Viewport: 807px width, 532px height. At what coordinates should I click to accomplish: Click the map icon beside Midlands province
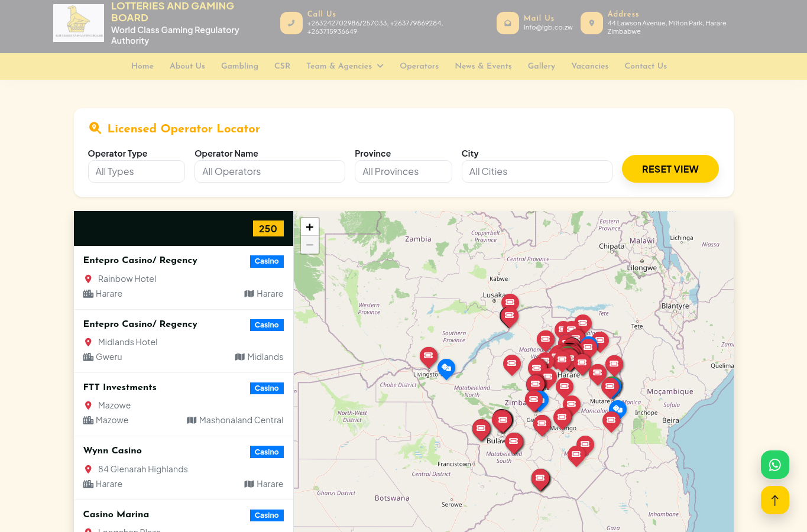[x=239, y=357]
